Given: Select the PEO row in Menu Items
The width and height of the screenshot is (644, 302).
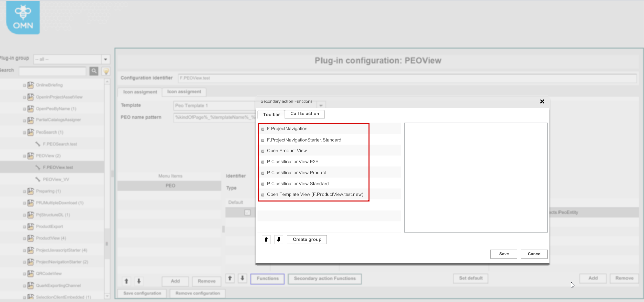Looking at the screenshot, I should pos(169,186).
